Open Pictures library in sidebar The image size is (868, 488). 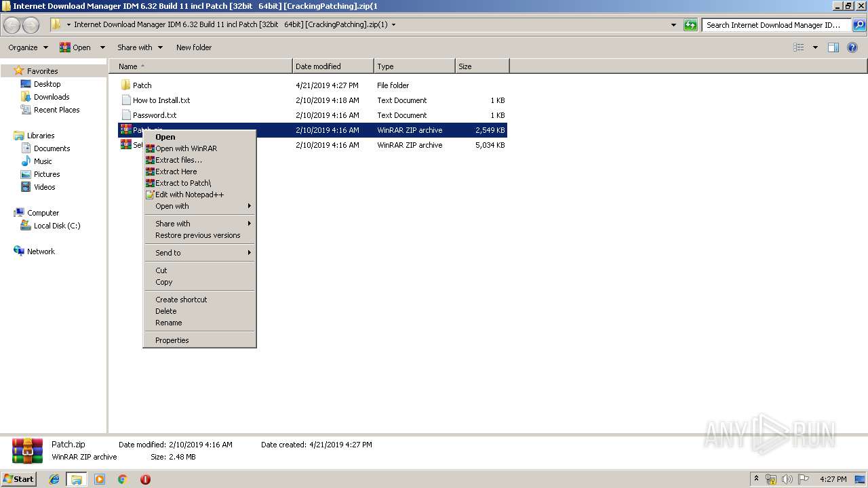pos(47,174)
